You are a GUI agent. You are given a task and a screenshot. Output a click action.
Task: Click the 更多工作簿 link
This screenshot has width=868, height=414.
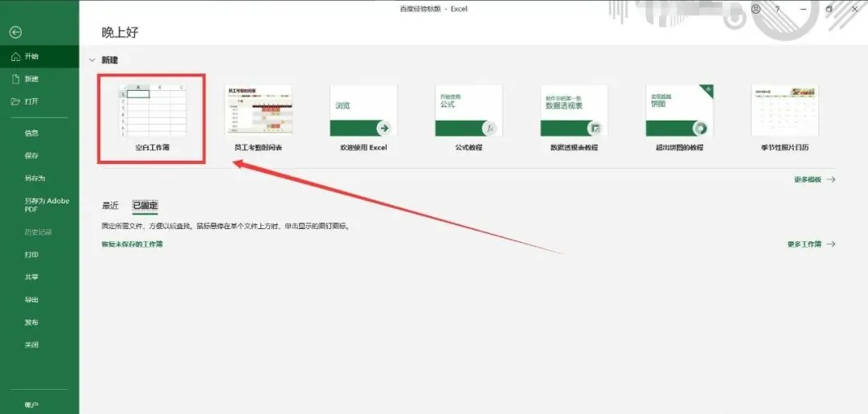coord(812,244)
